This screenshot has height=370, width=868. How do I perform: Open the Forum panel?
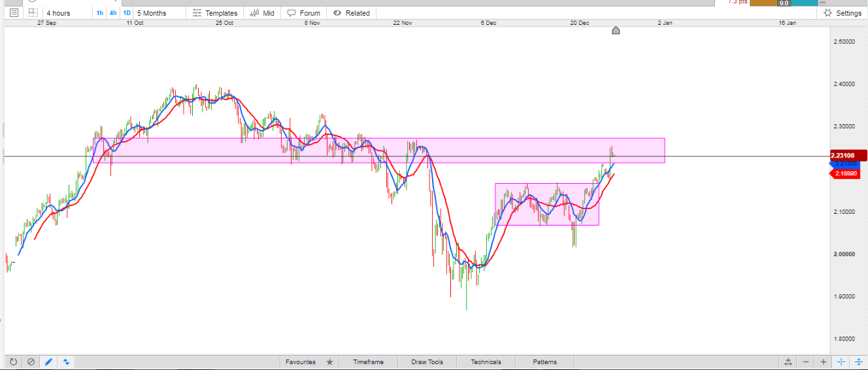tap(304, 13)
